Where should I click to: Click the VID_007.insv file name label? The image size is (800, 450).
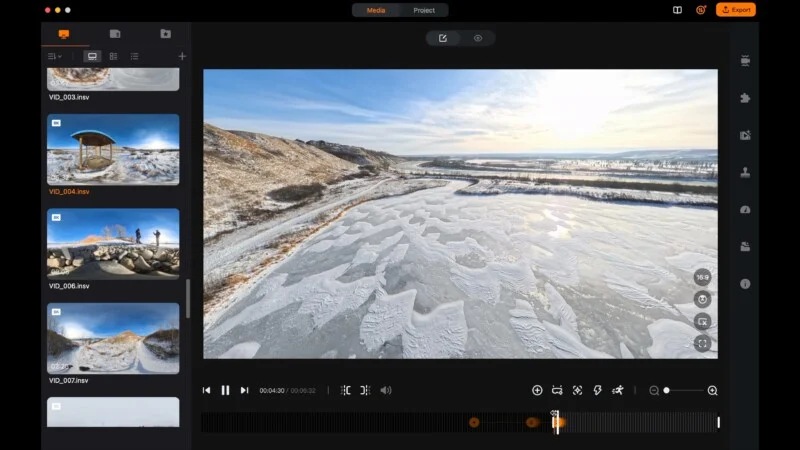(68, 381)
